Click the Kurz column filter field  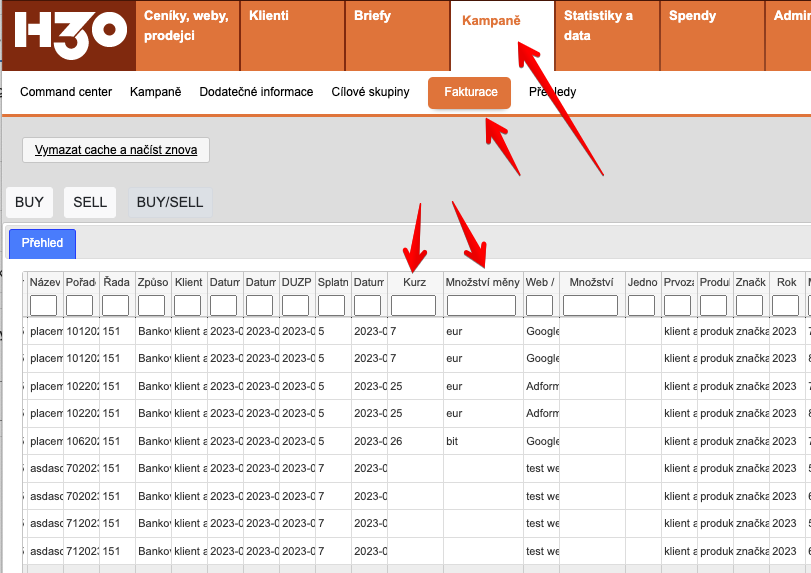pos(413,305)
